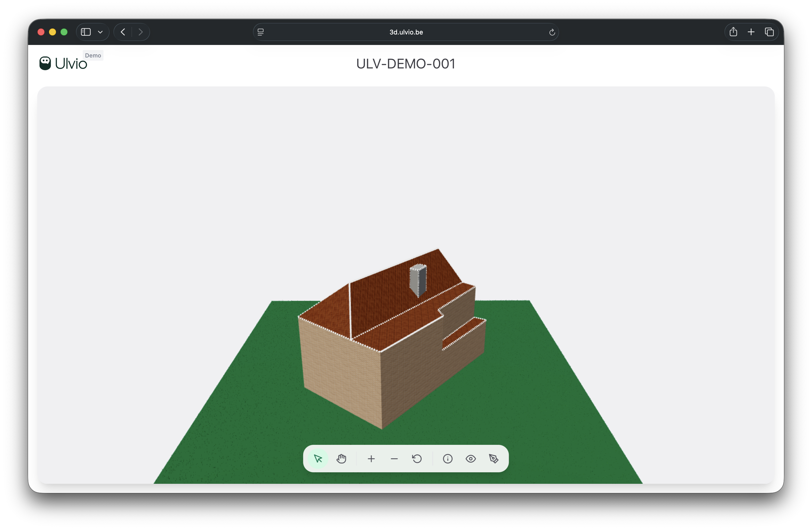812x530 pixels.
Task: Activate the hand pan tool
Action: tap(341, 458)
